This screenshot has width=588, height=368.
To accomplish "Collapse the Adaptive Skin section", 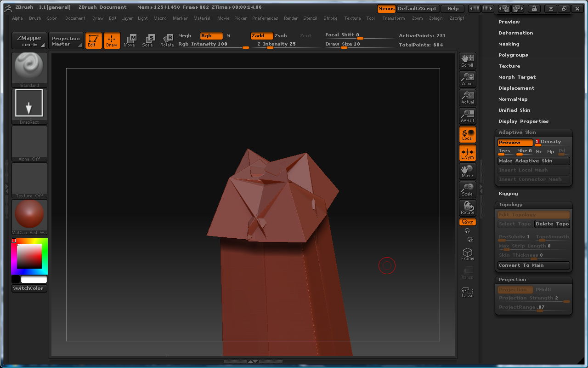I will (x=517, y=132).
